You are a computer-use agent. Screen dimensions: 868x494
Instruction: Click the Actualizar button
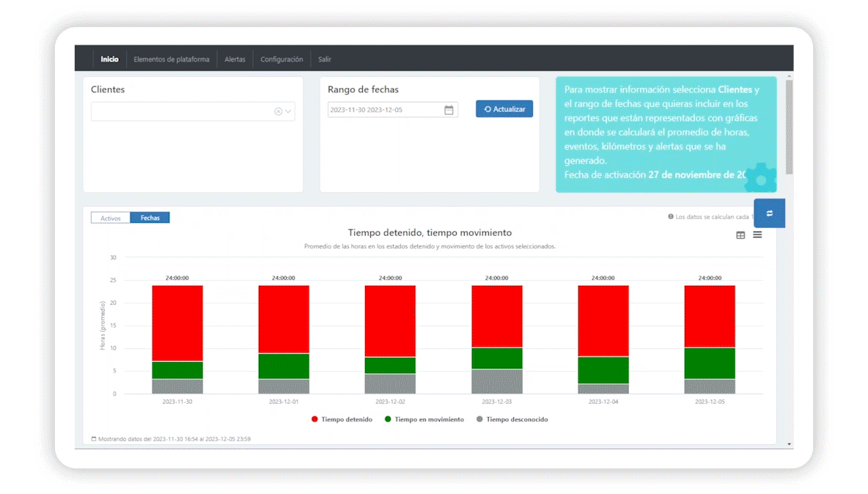click(x=504, y=109)
